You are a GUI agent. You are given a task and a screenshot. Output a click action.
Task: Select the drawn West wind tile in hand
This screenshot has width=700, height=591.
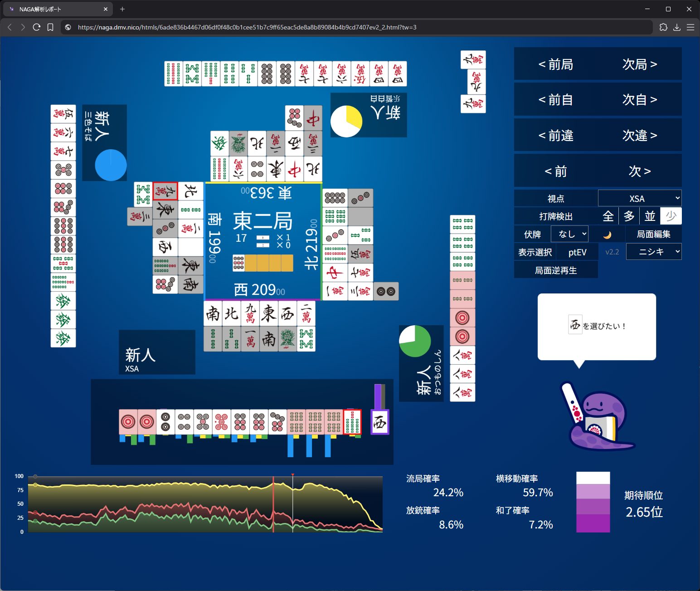click(379, 422)
